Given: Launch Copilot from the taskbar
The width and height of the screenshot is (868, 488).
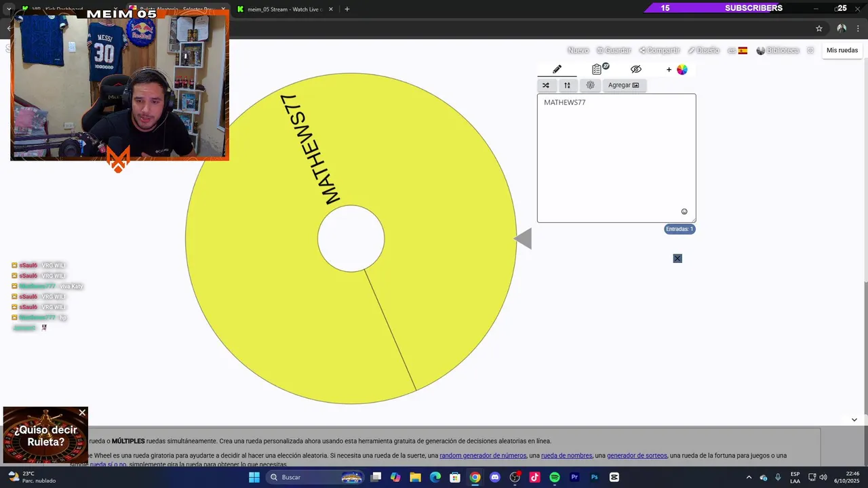Looking at the screenshot, I should click(396, 477).
